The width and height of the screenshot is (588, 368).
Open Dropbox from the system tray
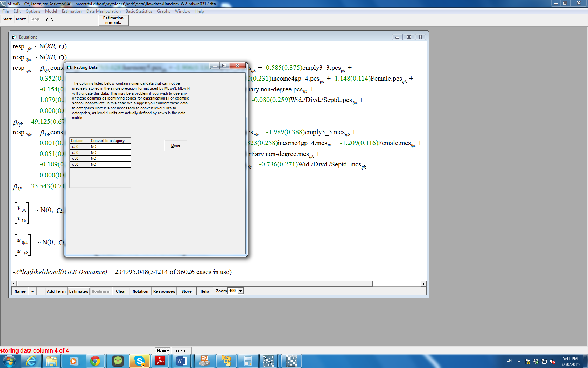[536, 361]
